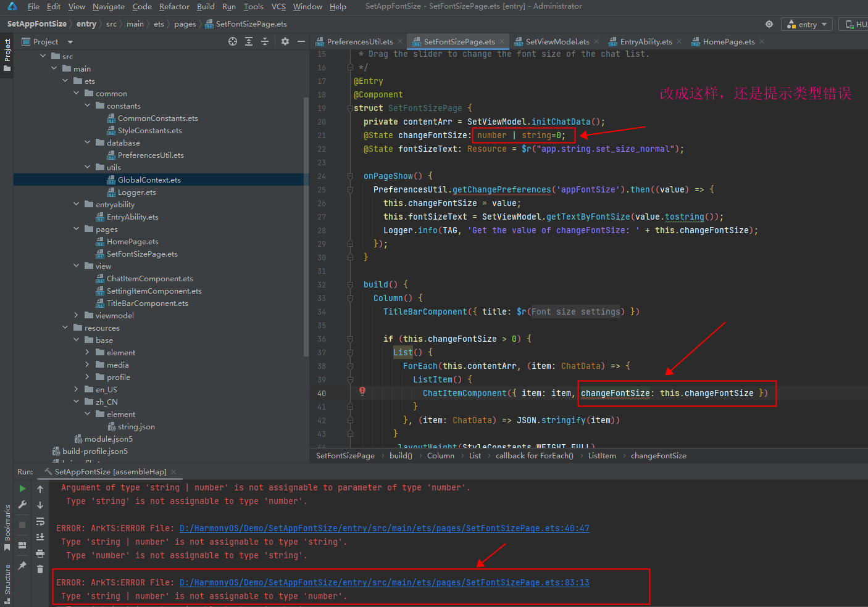Click the target icon in top toolbar
Image resolution: width=868 pixels, height=607 pixels.
coord(769,24)
